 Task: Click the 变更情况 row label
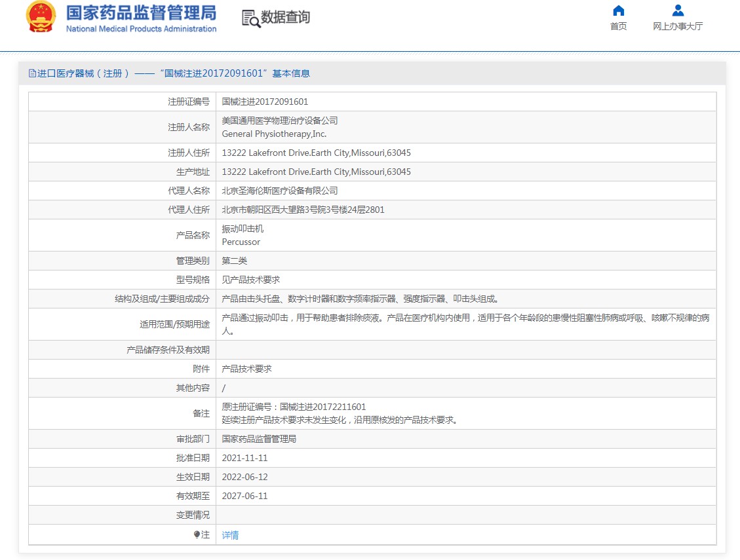click(x=193, y=515)
